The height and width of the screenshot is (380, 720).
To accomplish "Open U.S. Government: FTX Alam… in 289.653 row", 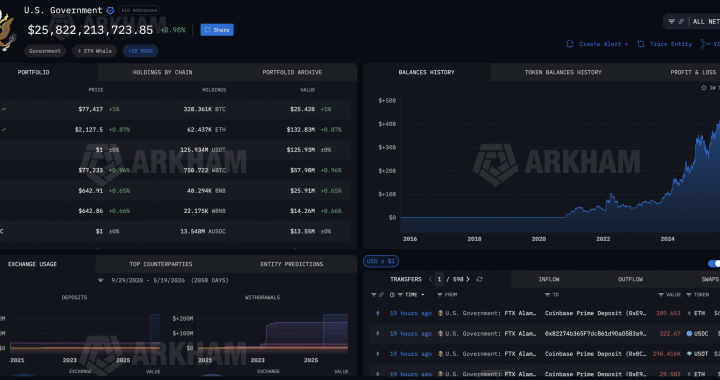I will [x=491, y=313].
